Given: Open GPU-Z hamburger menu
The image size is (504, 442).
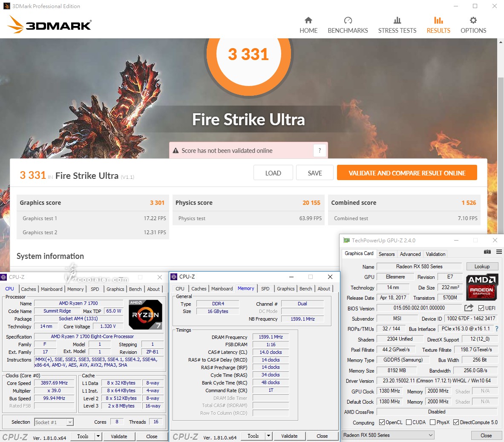Looking at the screenshot, I should (499, 252).
